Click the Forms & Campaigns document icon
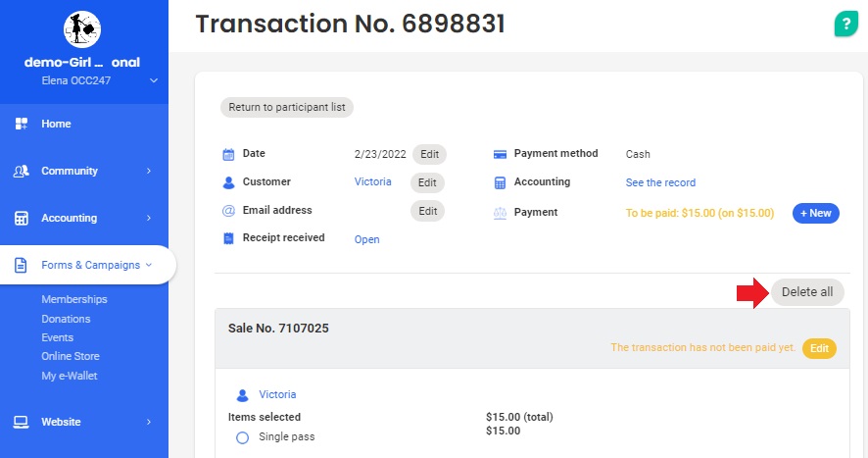 pyautogui.click(x=21, y=265)
